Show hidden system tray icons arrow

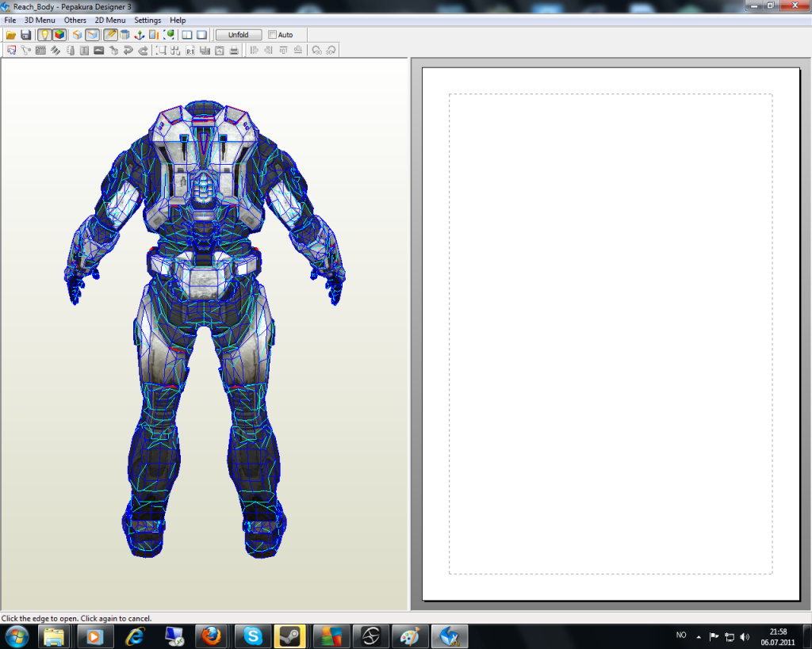[x=699, y=636]
